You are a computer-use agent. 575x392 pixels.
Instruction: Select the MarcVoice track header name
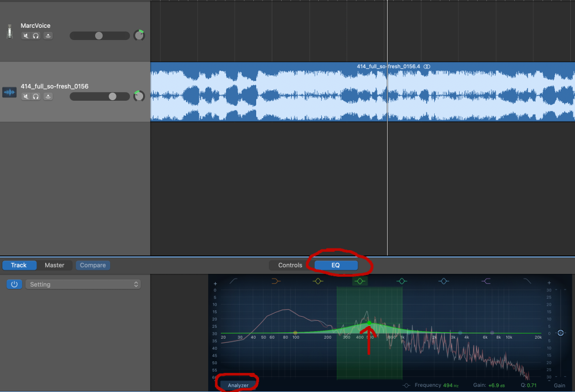[35, 25]
